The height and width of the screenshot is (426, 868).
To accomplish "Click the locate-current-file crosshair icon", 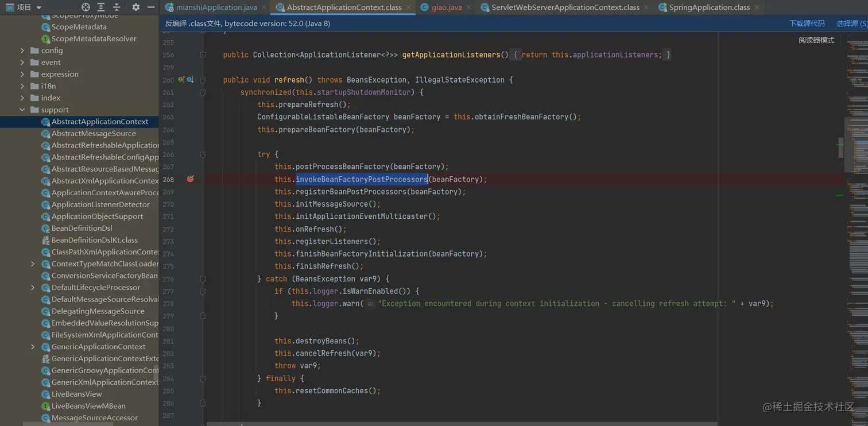I will (86, 7).
